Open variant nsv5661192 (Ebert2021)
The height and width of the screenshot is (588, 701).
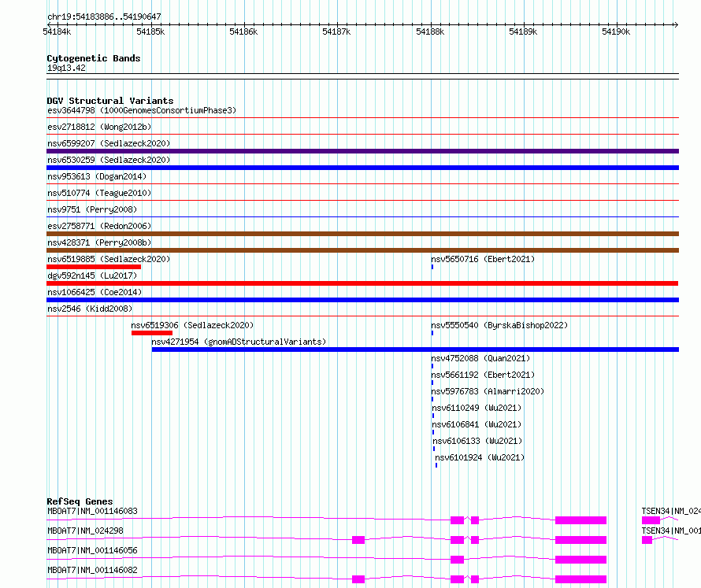coord(483,375)
